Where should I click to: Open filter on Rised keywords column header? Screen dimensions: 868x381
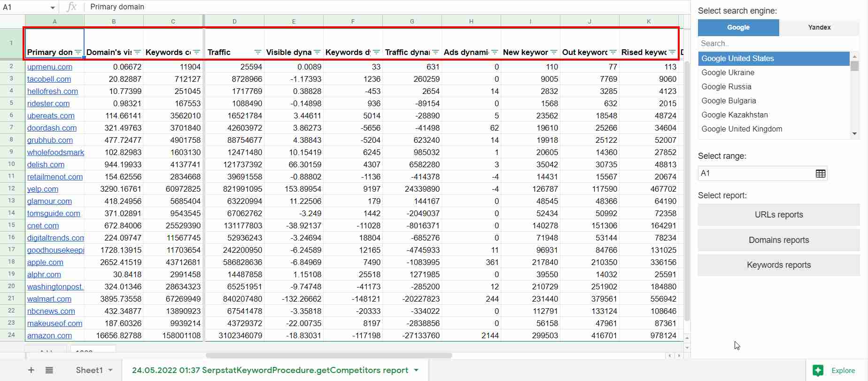pos(672,52)
